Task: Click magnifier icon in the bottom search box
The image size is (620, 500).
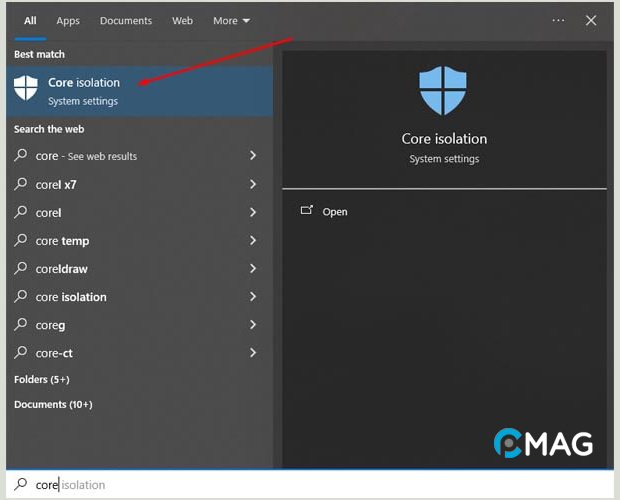Action: click(x=20, y=485)
